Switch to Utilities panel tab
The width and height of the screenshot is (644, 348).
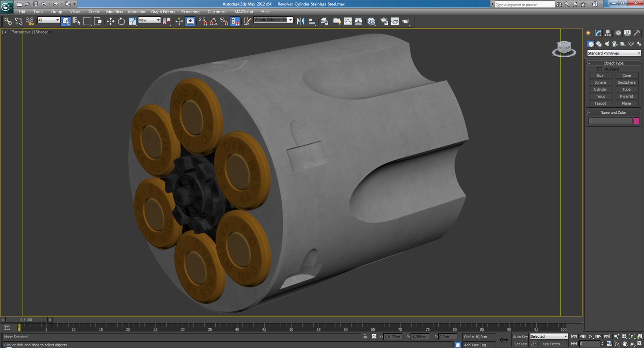point(637,33)
